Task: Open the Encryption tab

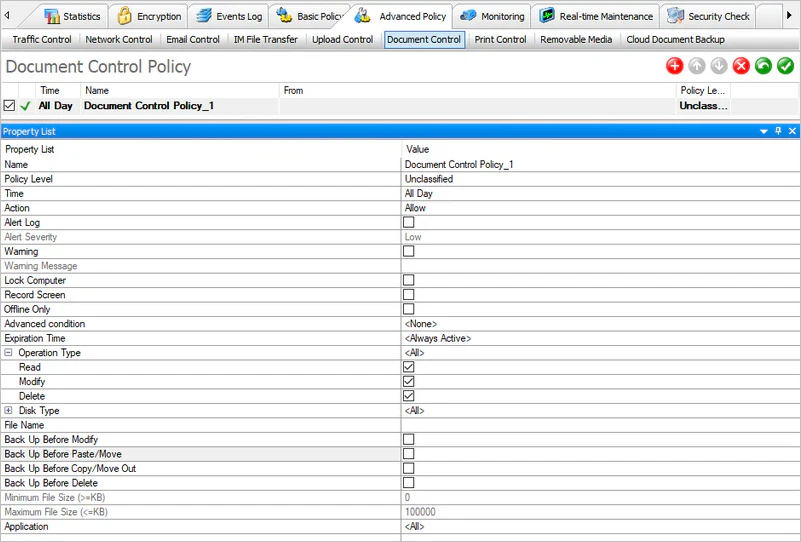Action: pyautogui.click(x=149, y=16)
